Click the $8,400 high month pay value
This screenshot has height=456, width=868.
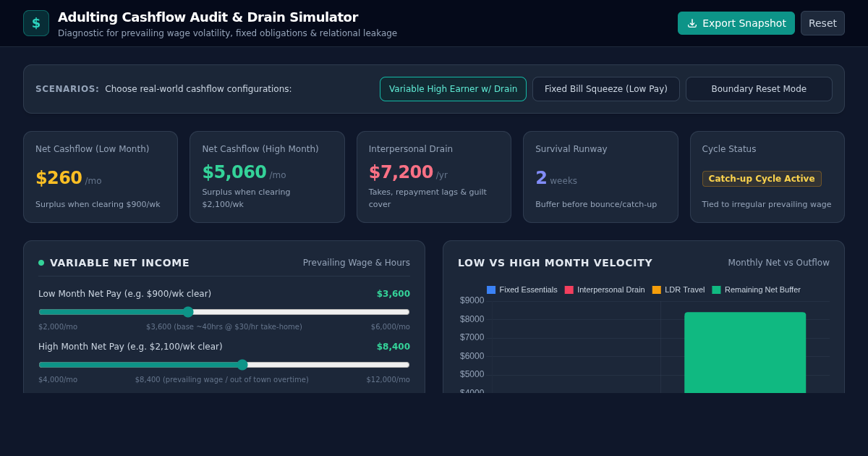tap(393, 347)
